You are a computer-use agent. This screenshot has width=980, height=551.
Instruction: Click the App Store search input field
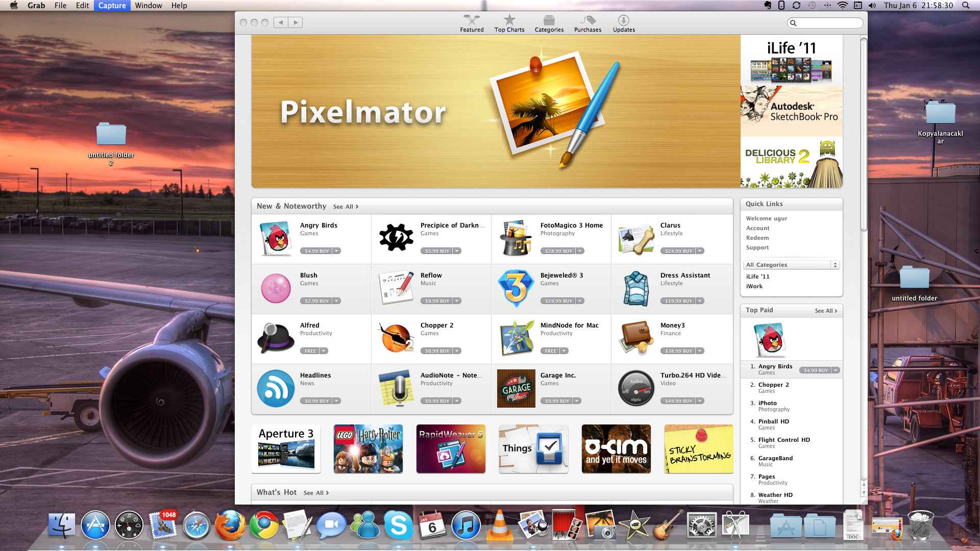[x=824, y=22]
